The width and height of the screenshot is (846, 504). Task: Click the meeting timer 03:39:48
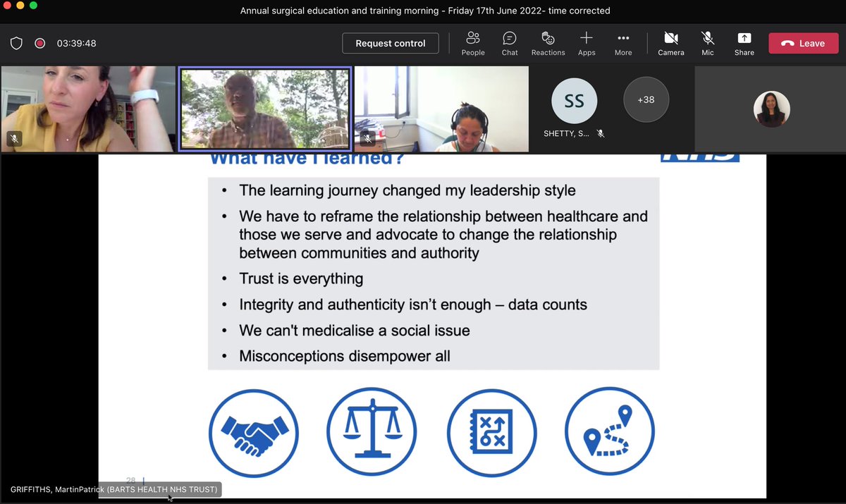point(77,43)
